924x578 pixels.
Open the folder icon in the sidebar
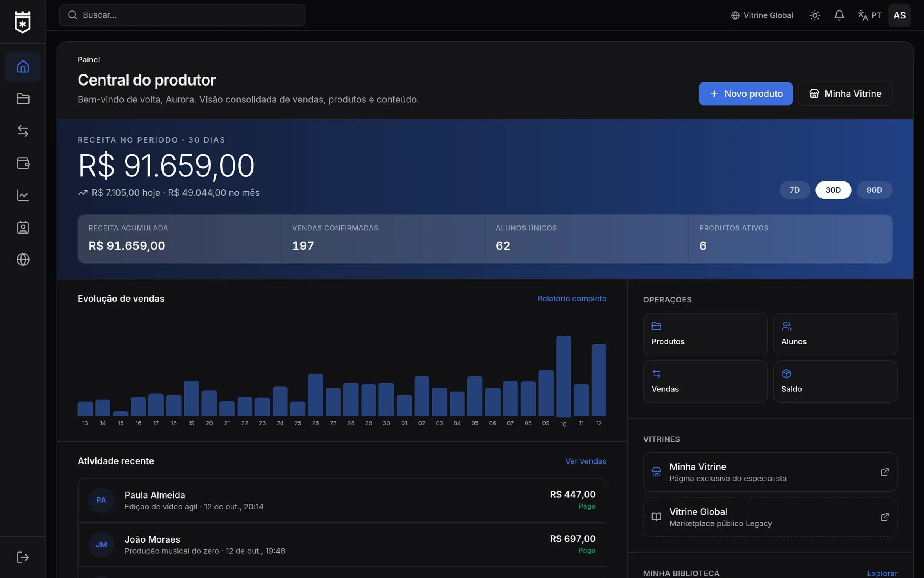[23, 99]
